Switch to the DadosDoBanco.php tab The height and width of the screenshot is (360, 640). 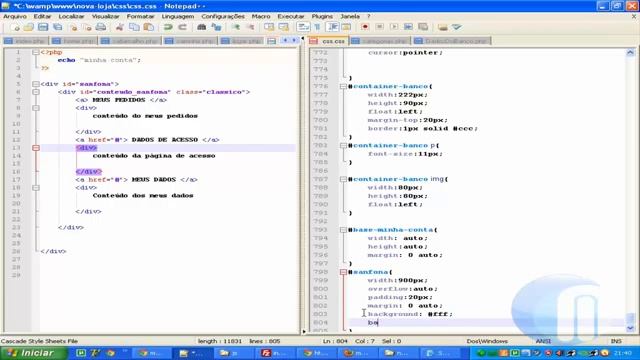click(451, 41)
